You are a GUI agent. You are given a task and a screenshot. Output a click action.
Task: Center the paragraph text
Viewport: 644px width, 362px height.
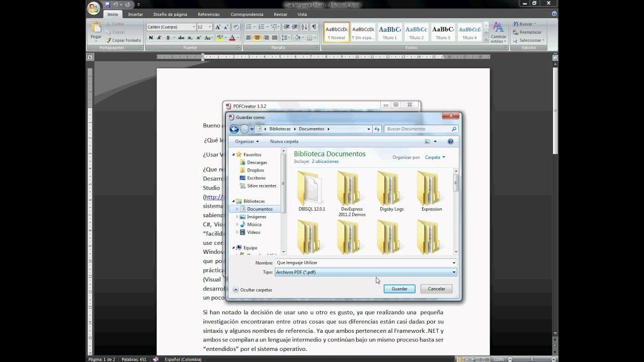[257, 38]
